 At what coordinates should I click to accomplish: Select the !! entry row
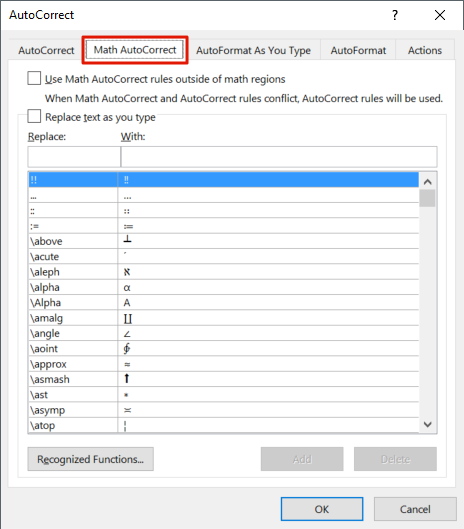tap(224, 179)
